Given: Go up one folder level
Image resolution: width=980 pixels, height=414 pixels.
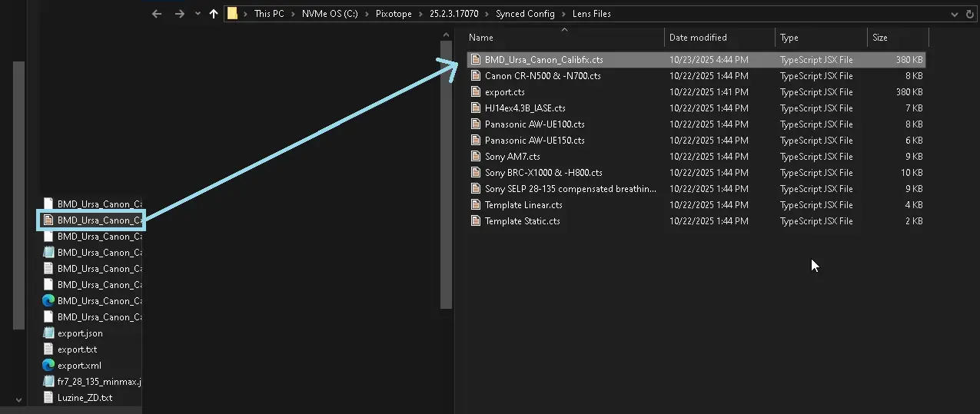Looking at the screenshot, I should click(214, 14).
